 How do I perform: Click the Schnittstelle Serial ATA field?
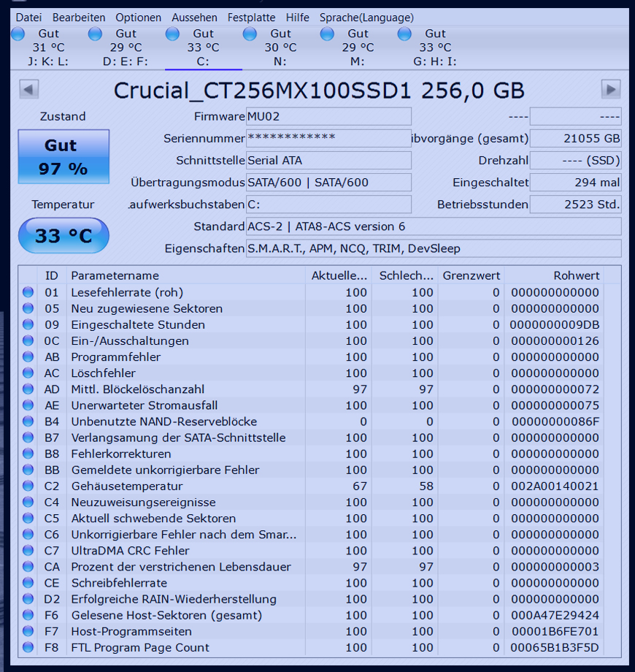[328, 161]
